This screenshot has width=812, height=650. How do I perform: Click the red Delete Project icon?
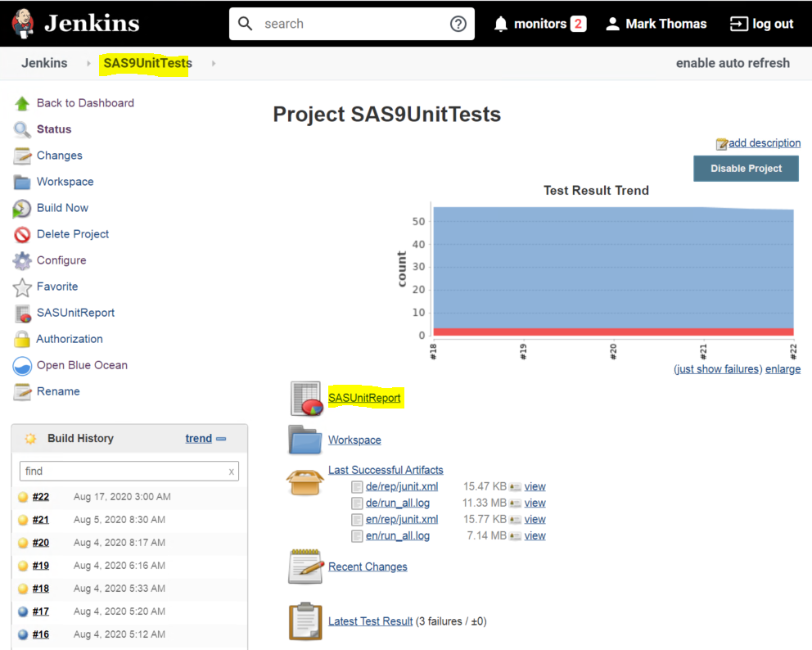point(22,235)
